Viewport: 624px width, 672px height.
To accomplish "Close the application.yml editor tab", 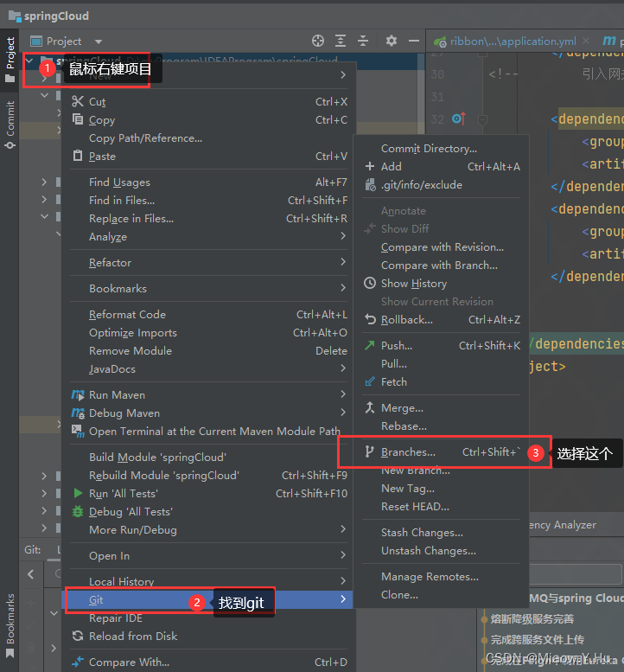I will click(x=586, y=41).
